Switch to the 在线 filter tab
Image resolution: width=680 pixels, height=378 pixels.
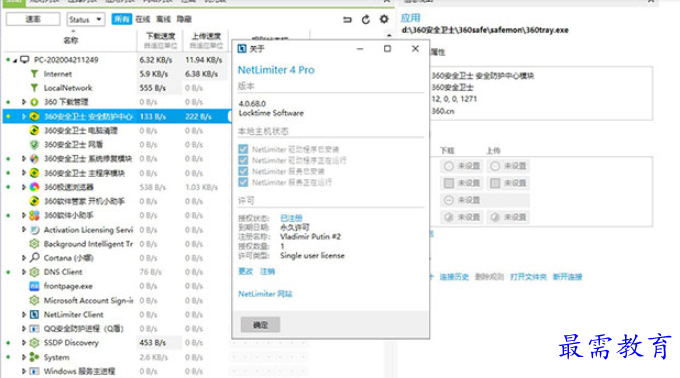tap(142, 19)
